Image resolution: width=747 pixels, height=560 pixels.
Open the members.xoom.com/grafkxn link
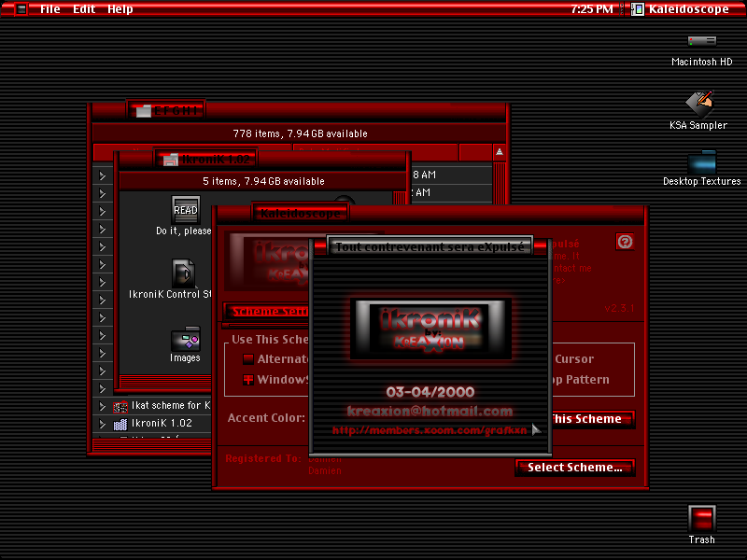(430, 430)
